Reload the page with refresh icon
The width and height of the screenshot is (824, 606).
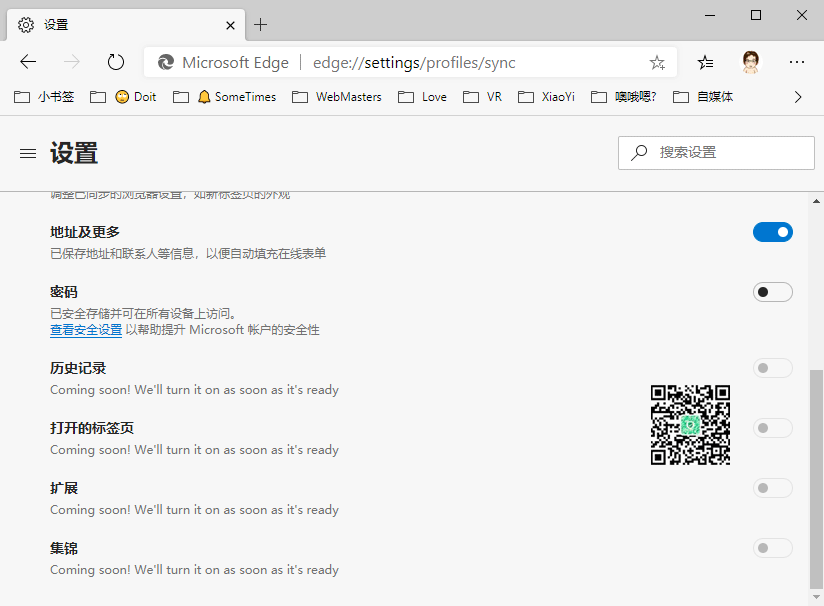(x=116, y=62)
